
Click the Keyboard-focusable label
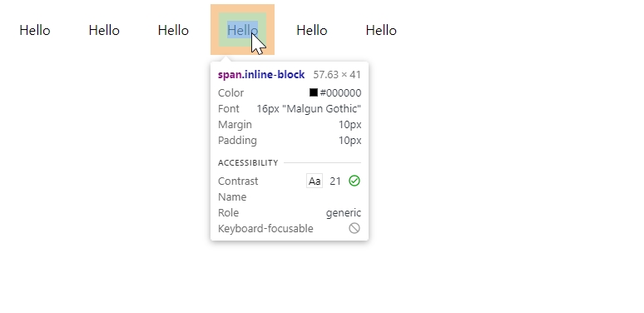coord(265,229)
